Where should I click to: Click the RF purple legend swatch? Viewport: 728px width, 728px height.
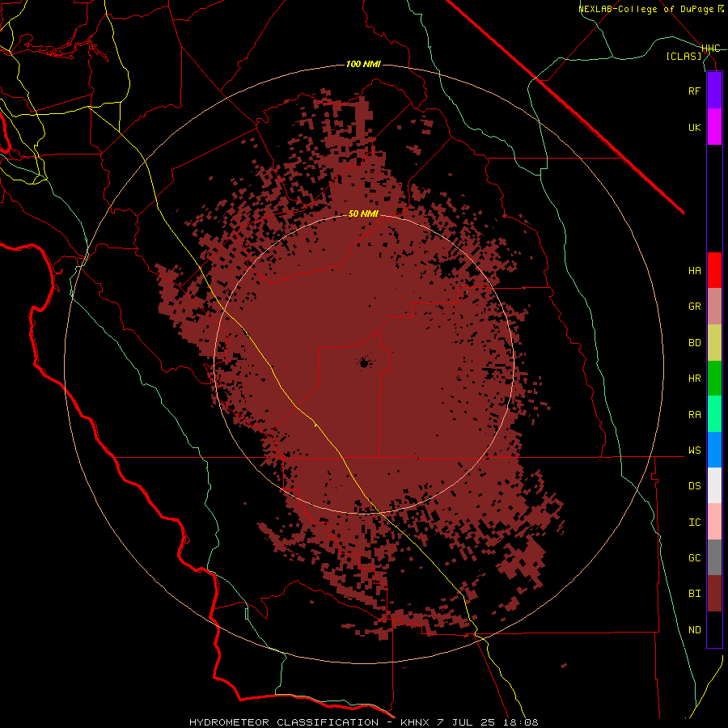tap(714, 91)
